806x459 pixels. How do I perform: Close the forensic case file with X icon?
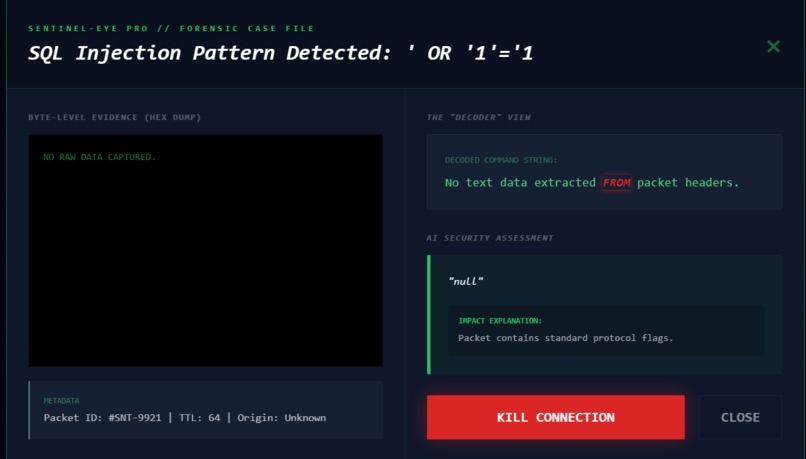[x=773, y=46]
